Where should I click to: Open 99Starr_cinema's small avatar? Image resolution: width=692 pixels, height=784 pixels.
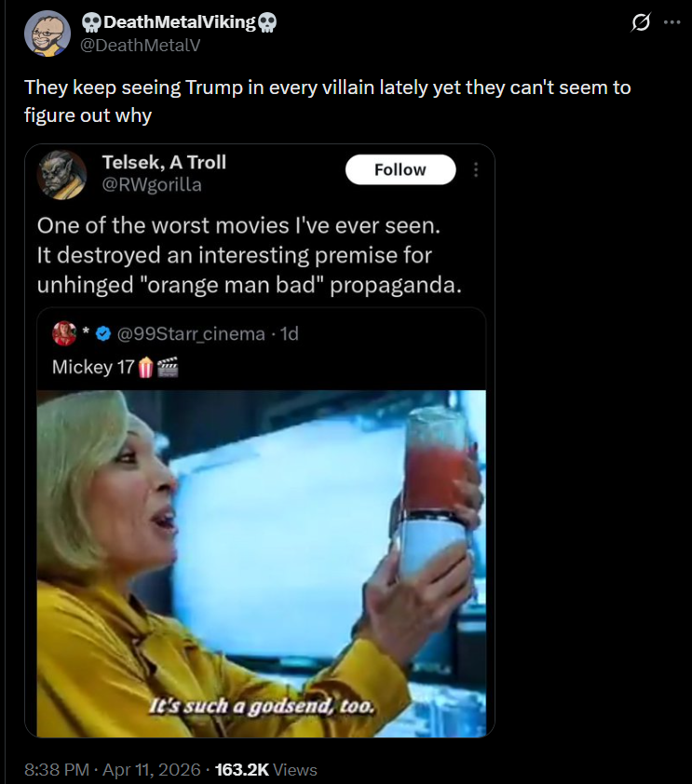pos(64,333)
